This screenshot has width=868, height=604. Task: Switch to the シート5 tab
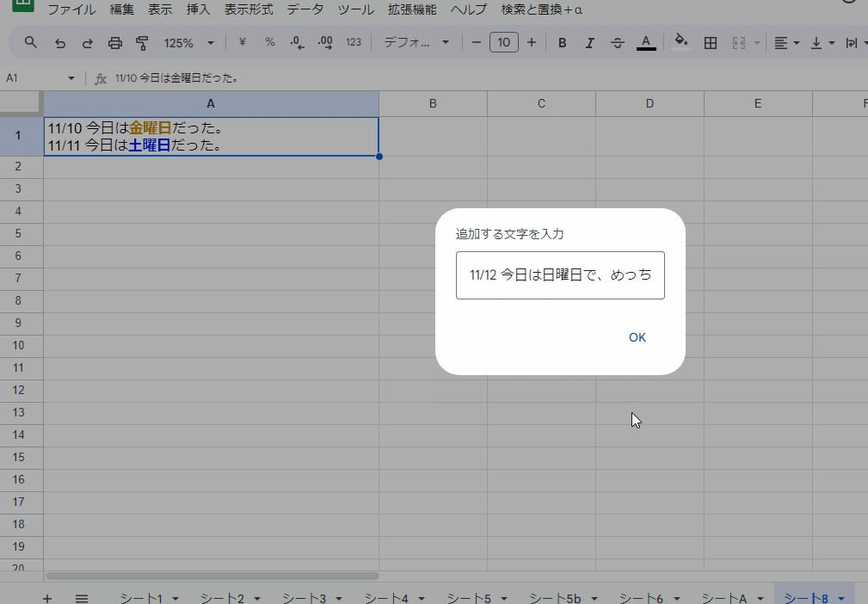469,598
